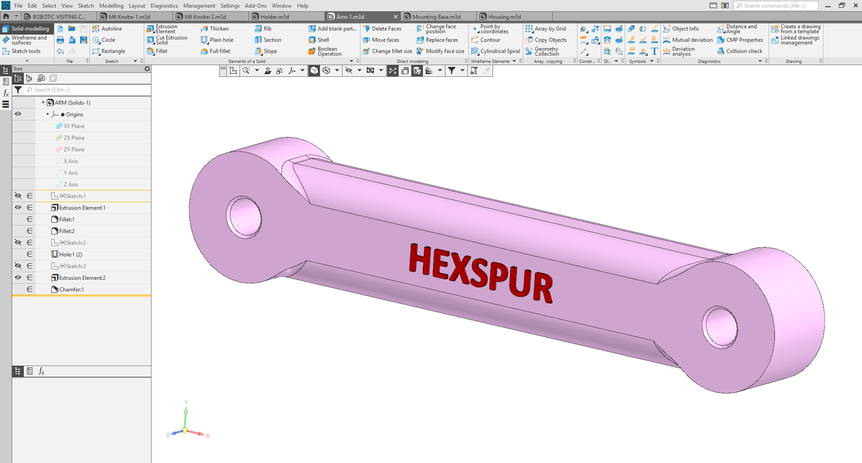Click the Undo arrow icon
Viewport: 862px width, 463px height.
point(60,51)
